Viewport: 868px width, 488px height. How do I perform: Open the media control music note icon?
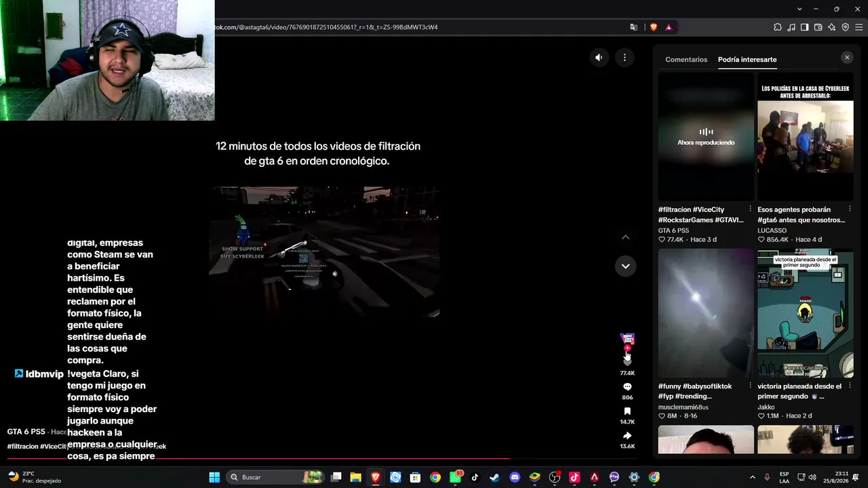pos(791,27)
